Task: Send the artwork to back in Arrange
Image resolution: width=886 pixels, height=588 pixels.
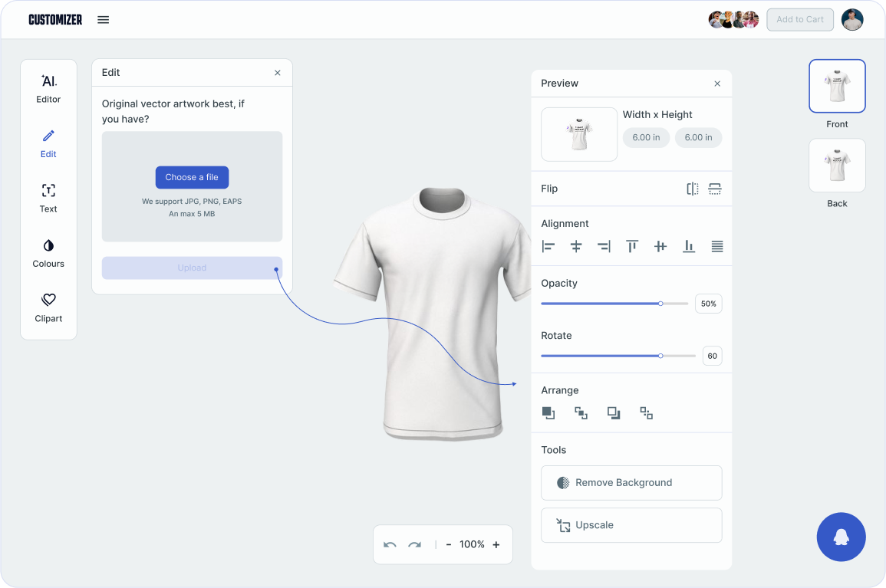Action: click(646, 412)
